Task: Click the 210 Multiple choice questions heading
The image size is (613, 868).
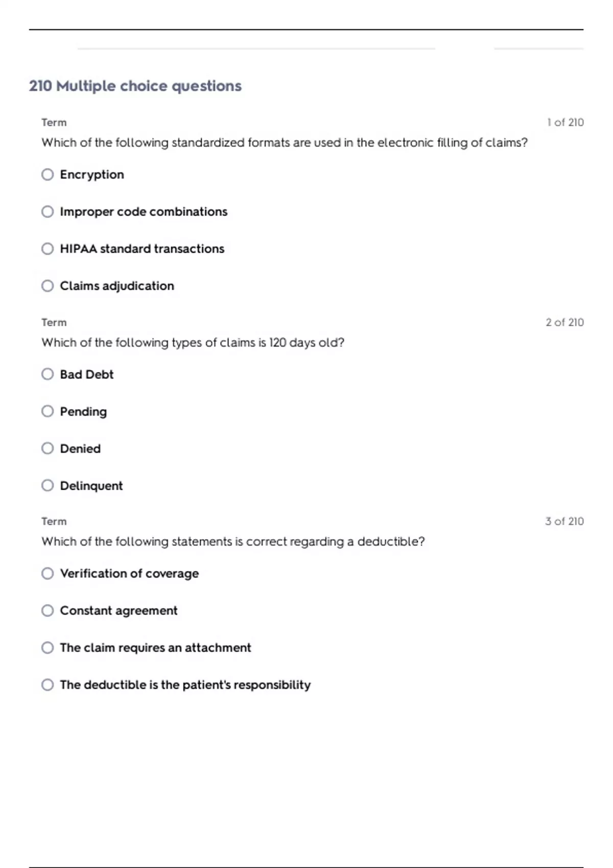Action: click(135, 86)
